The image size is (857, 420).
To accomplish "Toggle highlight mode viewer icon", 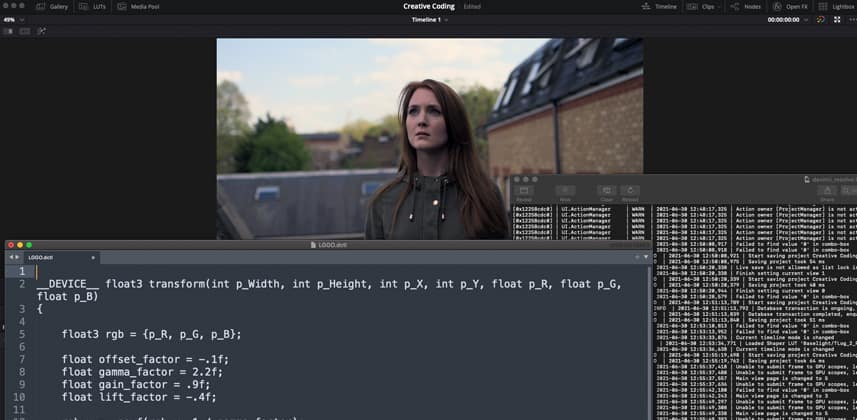I will pyautogui.click(x=42, y=31).
